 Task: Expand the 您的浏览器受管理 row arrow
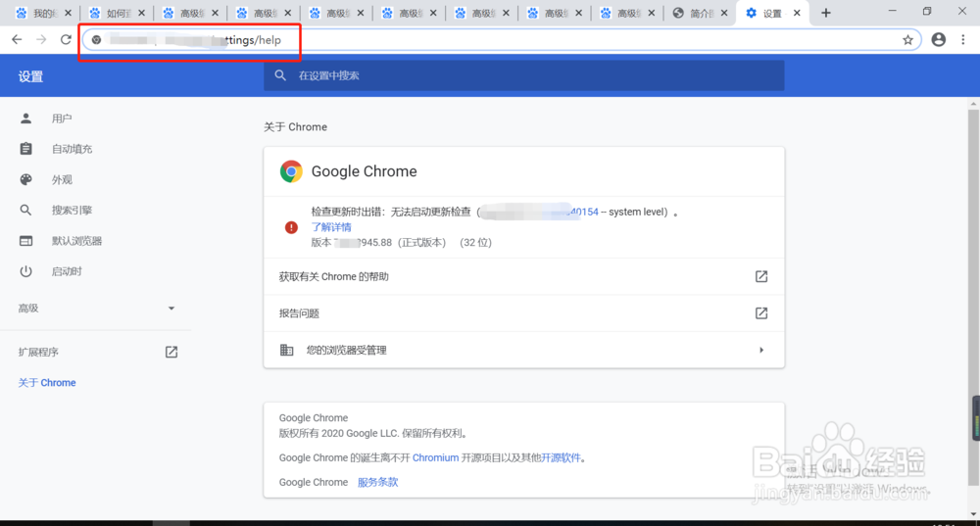coord(761,350)
